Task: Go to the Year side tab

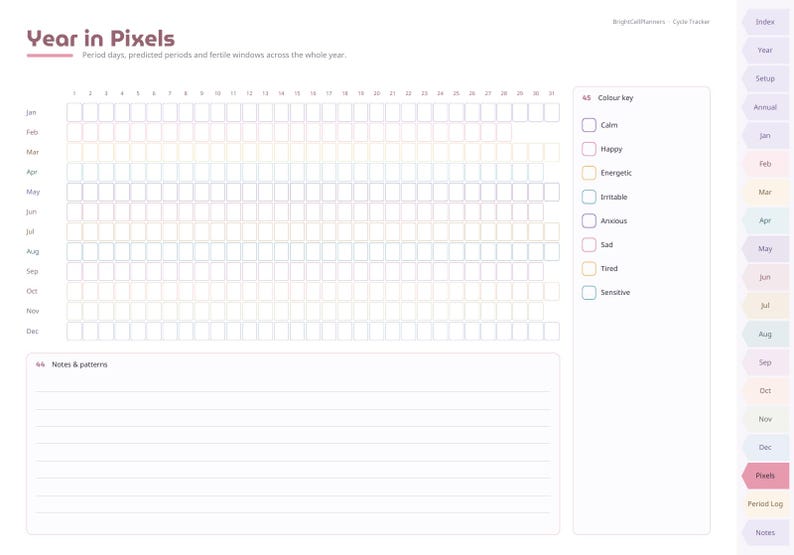Action: (765, 50)
